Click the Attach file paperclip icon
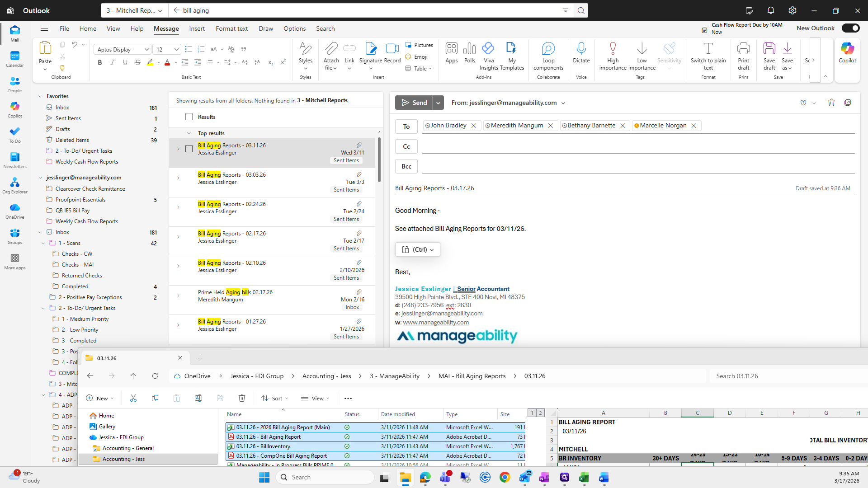The image size is (868, 488). pyautogui.click(x=331, y=49)
